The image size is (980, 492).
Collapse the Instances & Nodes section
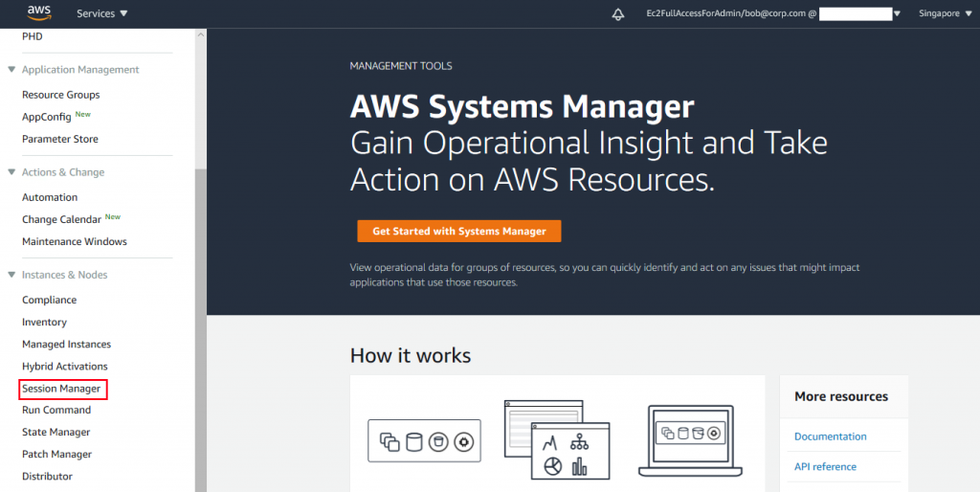11,275
